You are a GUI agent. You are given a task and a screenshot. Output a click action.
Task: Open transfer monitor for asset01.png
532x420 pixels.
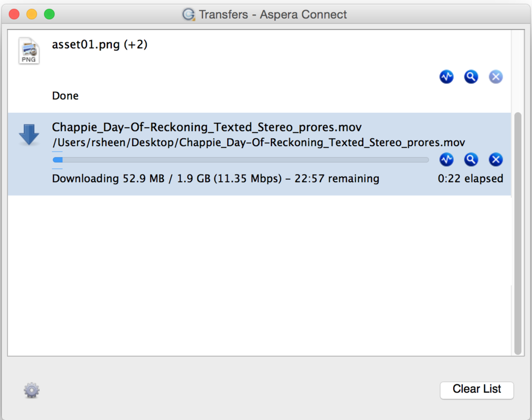[x=446, y=77]
